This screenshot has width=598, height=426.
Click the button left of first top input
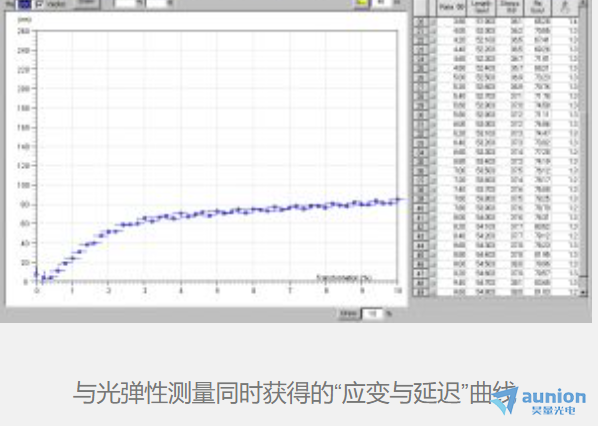(86, 3)
